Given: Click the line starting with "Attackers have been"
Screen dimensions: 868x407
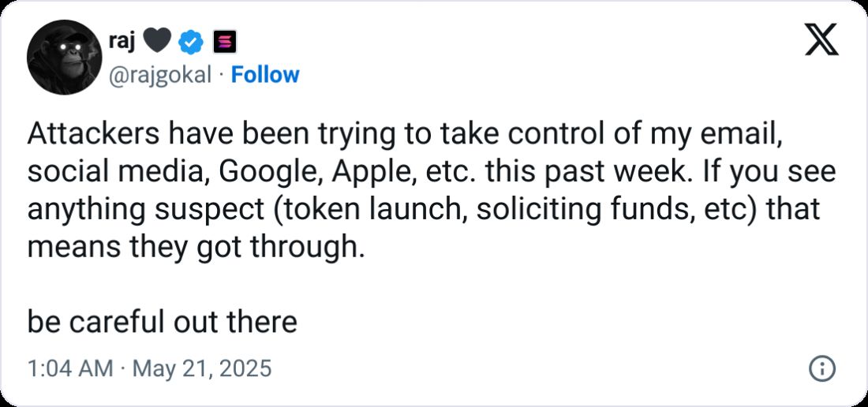Looking at the screenshot, I should (404, 134).
